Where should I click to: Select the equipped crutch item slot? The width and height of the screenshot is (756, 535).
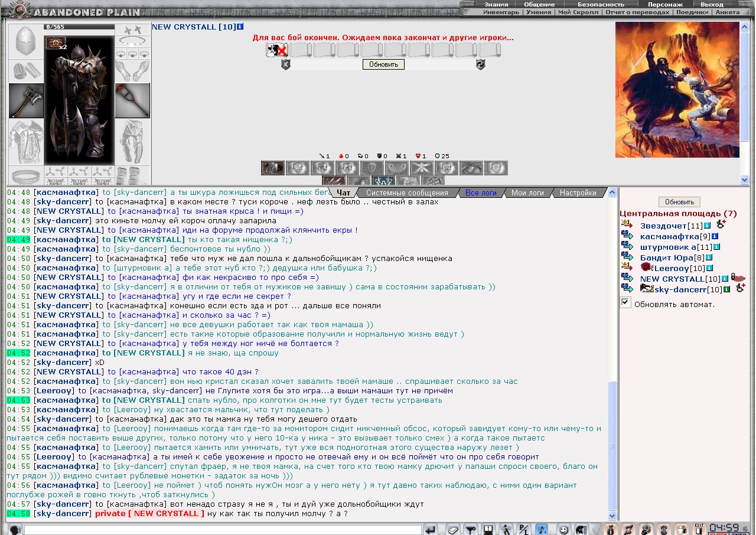(132, 100)
